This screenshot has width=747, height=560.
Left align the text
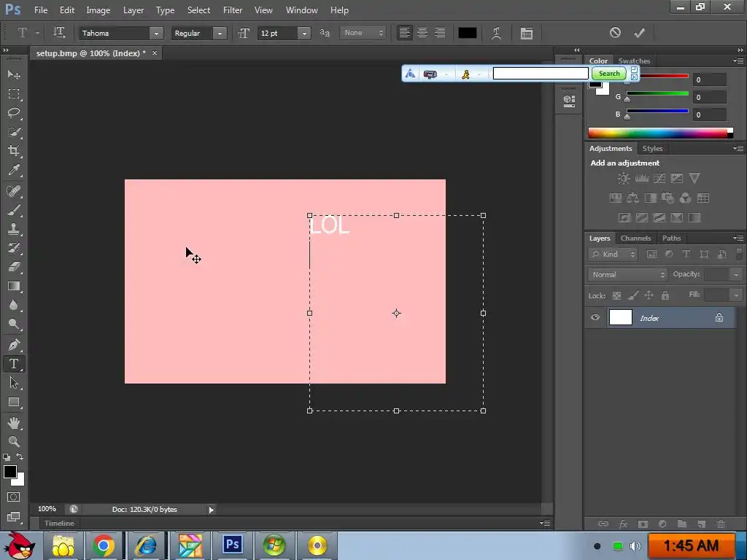[x=404, y=32]
